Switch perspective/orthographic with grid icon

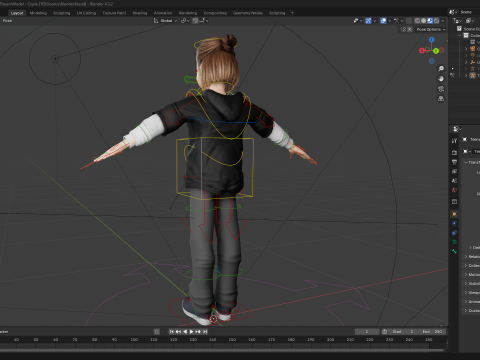click(441, 99)
